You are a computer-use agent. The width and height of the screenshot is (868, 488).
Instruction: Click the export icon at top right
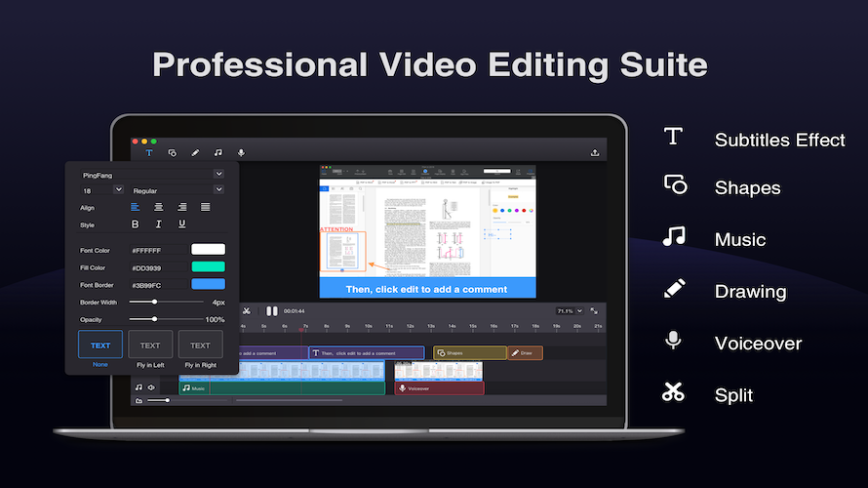(x=595, y=152)
